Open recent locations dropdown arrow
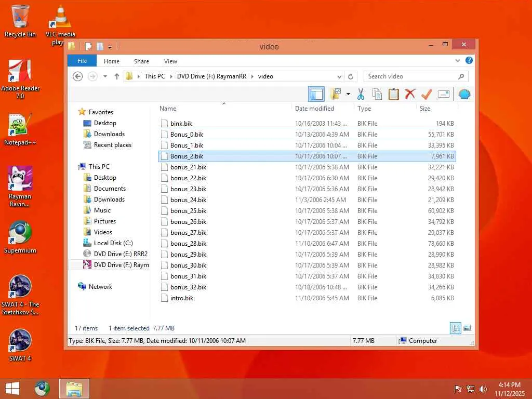This screenshot has width=532, height=399. [x=105, y=76]
